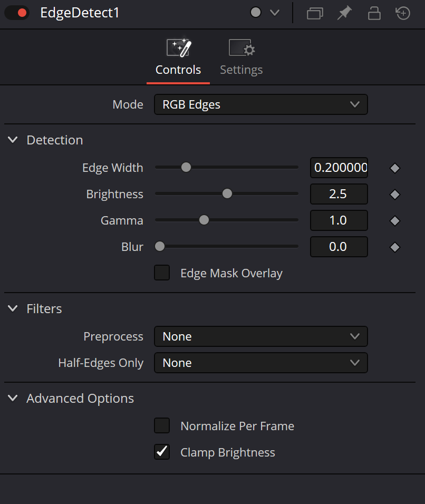Image resolution: width=425 pixels, height=504 pixels.
Task: Click the Brightness value field 2.5
Action: [x=339, y=194]
